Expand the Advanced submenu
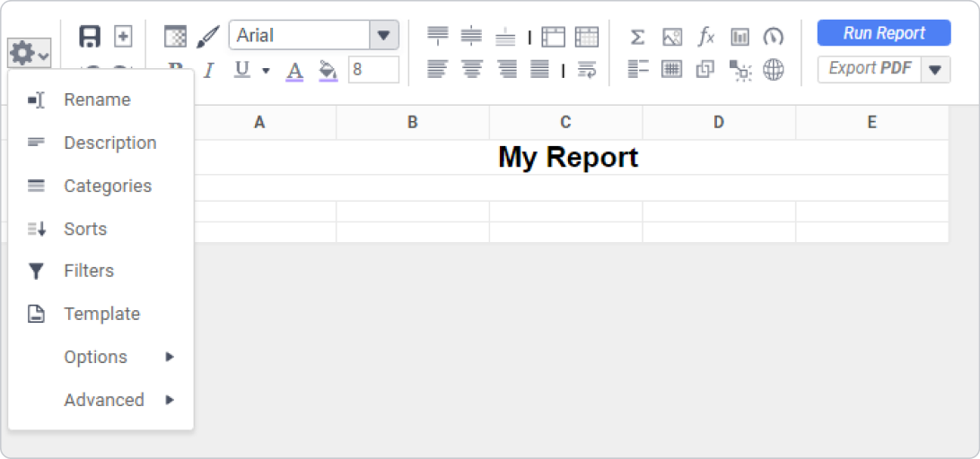This screenshot has width=980, height=459. 103,400
